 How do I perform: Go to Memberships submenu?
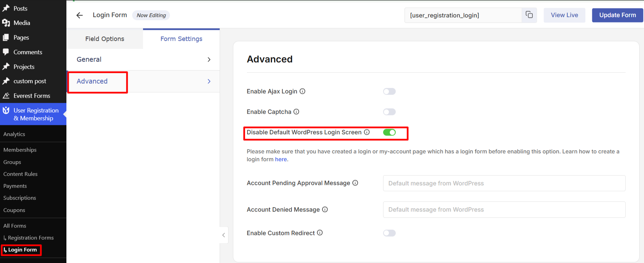click(20, 150)
